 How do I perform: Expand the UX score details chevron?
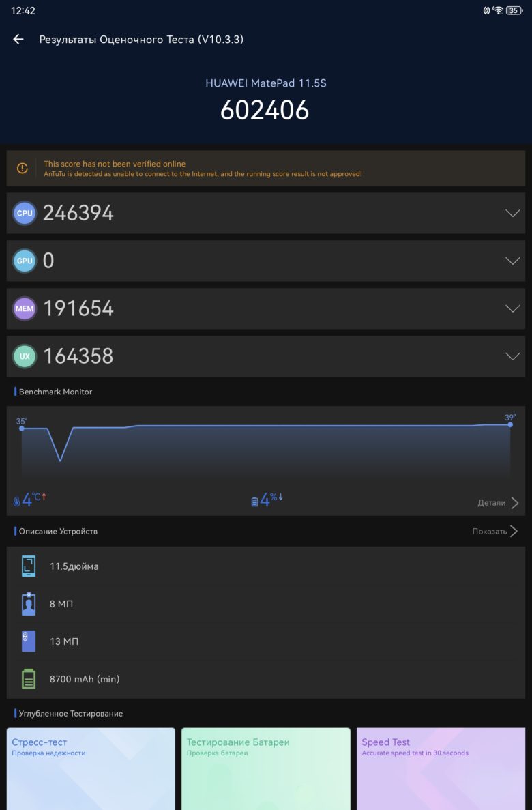click(512, 356)
